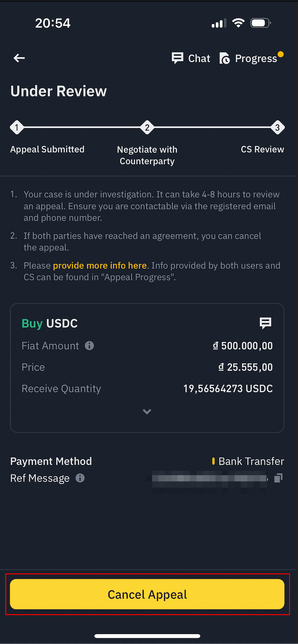Tap the Receive Quantity USDC value

click(x=228, y=389)
